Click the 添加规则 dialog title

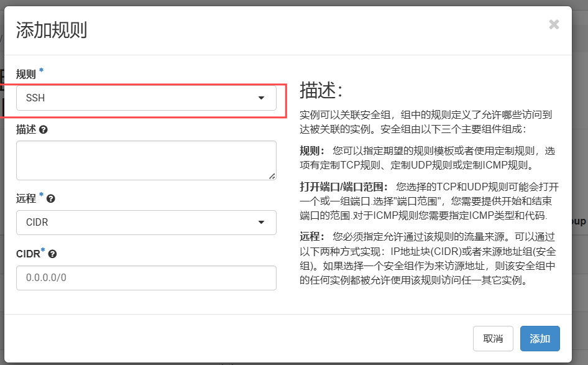tap(51, 30)
